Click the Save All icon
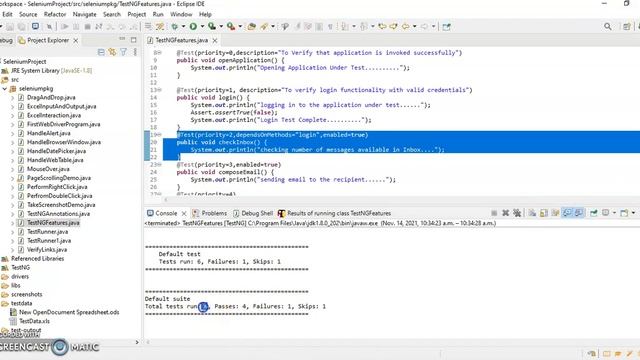This screenshot has height=360, width=640. tap(21, 27)
